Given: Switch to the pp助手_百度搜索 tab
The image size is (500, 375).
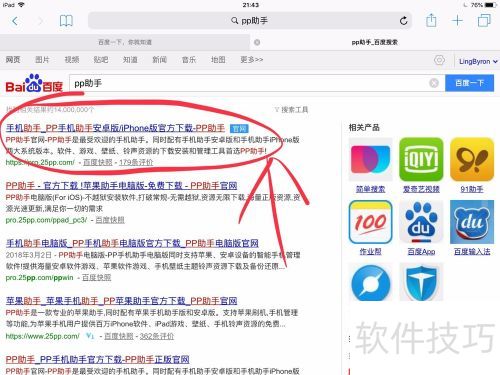Looking at the screenshot, I should [375, 42].
